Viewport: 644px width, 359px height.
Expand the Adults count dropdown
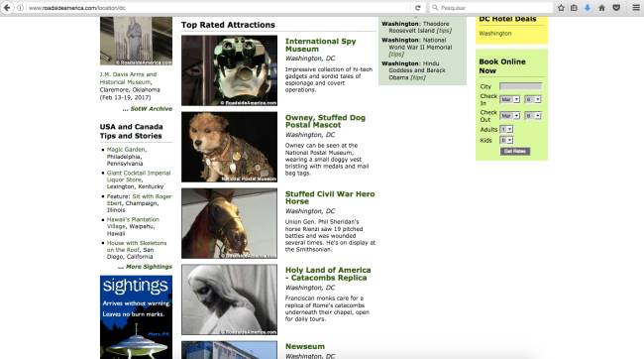coord(506,130)
